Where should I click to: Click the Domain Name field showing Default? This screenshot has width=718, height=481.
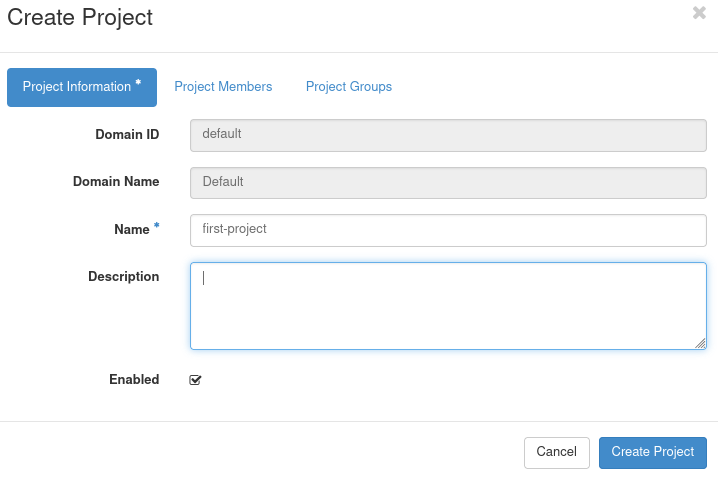[x=448, y=182]
